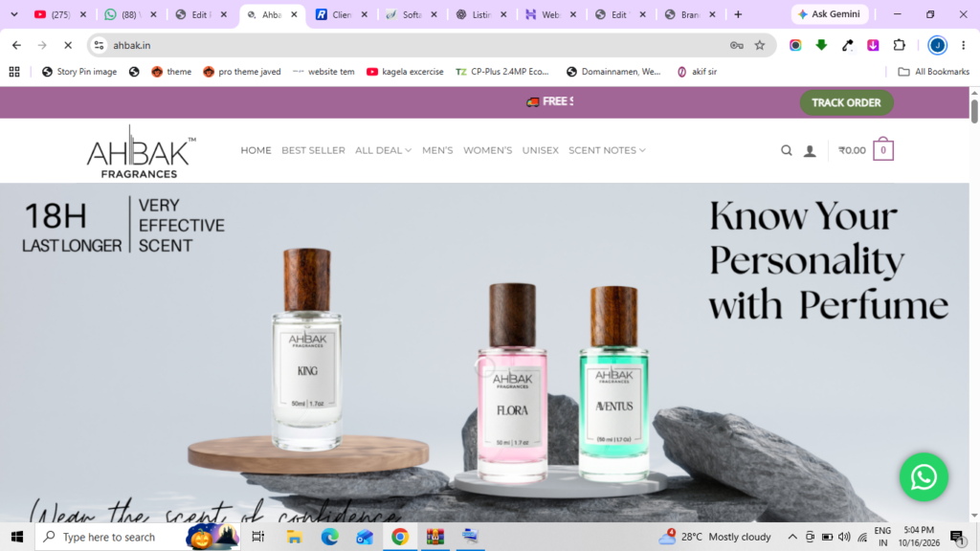Open Chrome three-dot menu
This screenshot has height=551, width=980.
(x=963, y=45)
